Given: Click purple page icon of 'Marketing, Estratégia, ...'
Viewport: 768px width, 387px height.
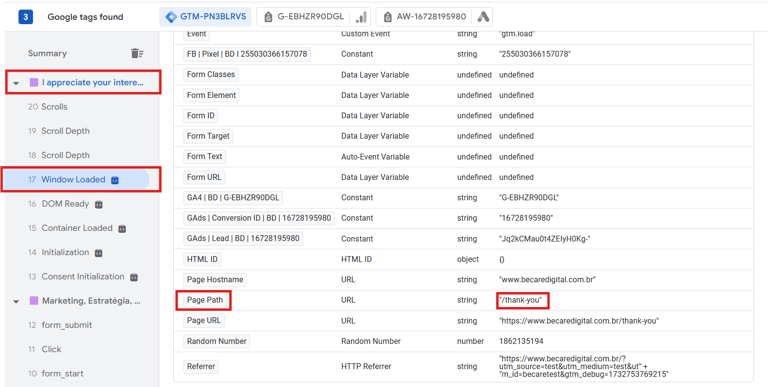Looking at the screenshot, I should pos(34,301).
